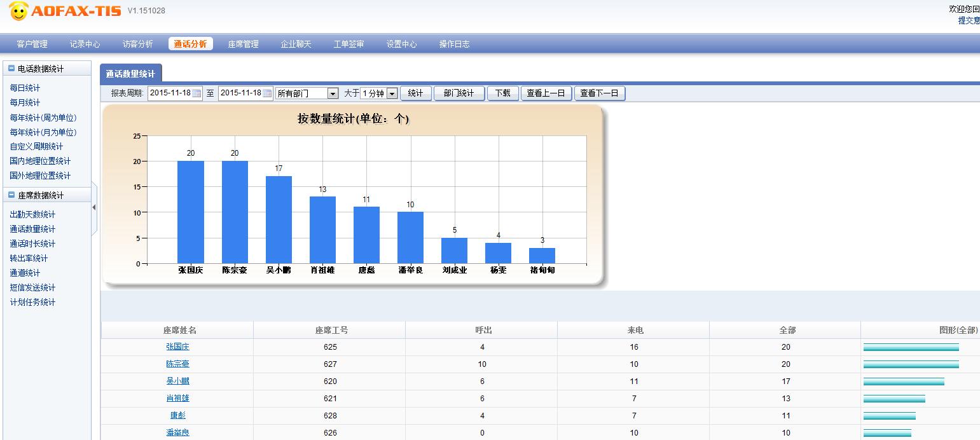Select 通话时长统计 in the sidebar
The width and height of the screenshot is (980, 440).
32,244
